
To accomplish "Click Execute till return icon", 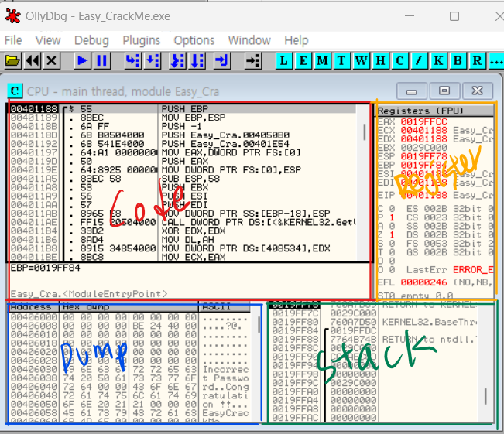I will point(221,60).
